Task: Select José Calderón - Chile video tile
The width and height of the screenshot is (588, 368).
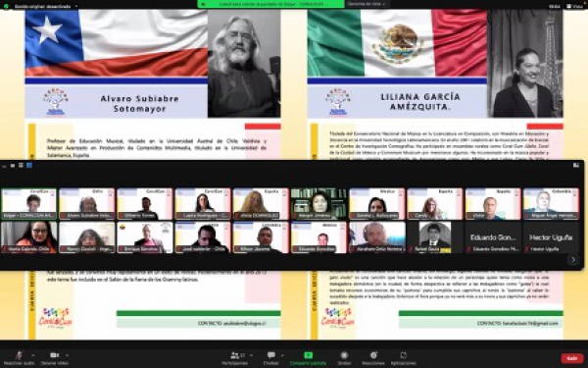Action: click(x=203, y=237)
